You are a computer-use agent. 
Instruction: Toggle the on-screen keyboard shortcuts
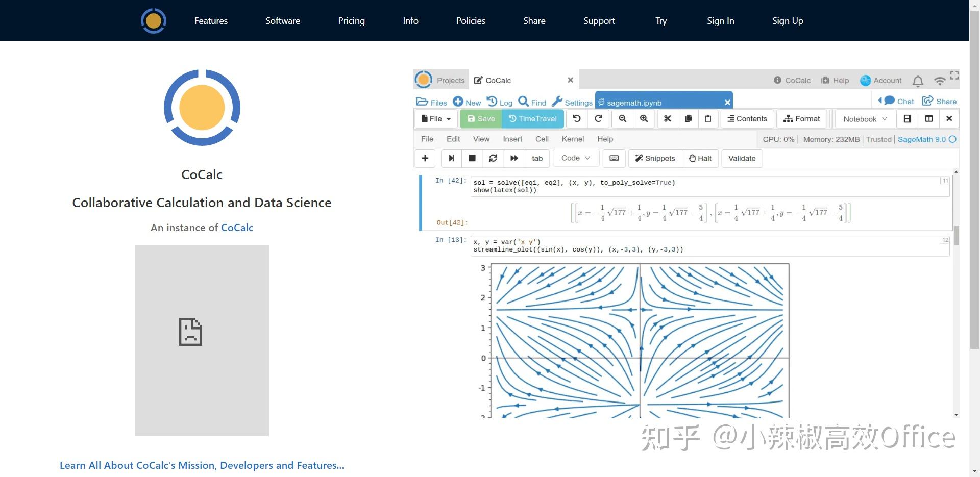(614, 158)
